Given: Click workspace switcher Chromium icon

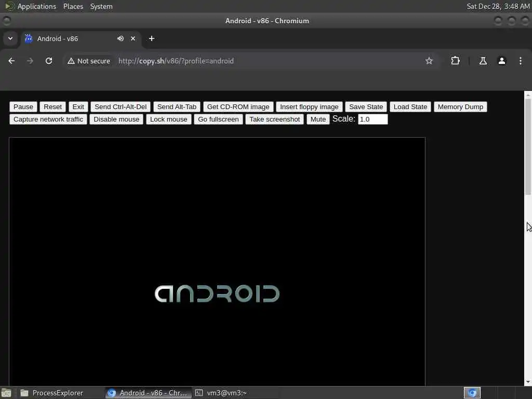Looking at the screenshot, I should click(x=472, y=393).
